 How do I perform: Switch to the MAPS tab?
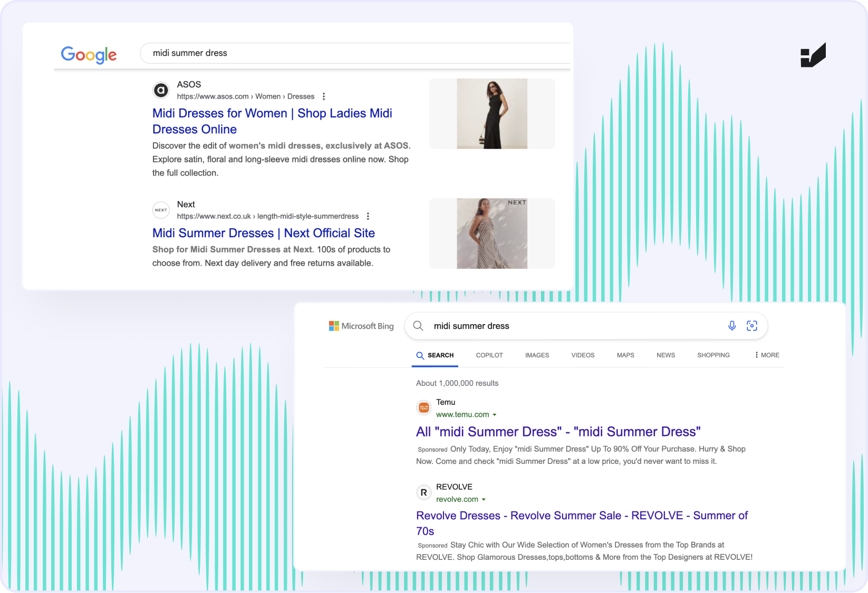click(625, 355)
